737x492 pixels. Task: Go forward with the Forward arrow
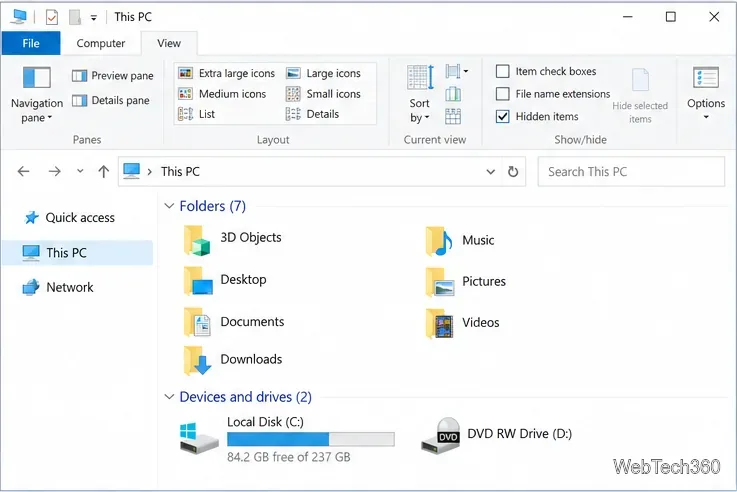(55, 172)
